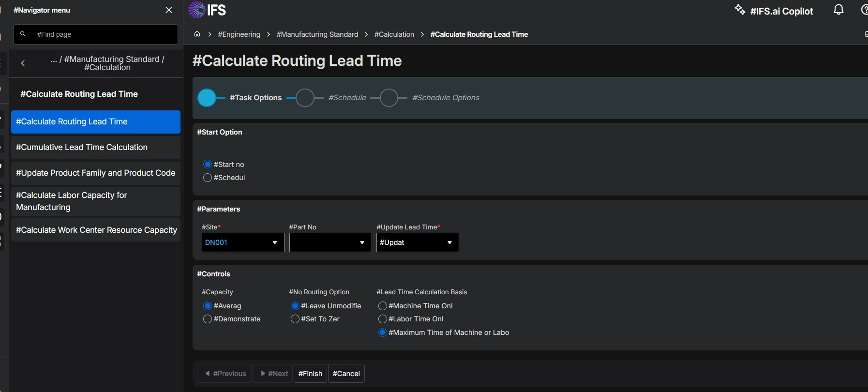Click the Cancel button
The image size is (868, 392).
[x=346, y=374]
